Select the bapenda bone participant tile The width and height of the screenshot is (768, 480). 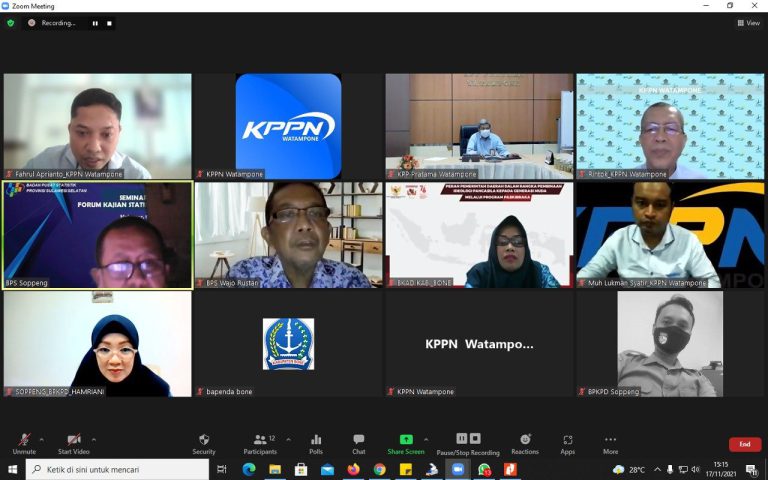(288, 344)
